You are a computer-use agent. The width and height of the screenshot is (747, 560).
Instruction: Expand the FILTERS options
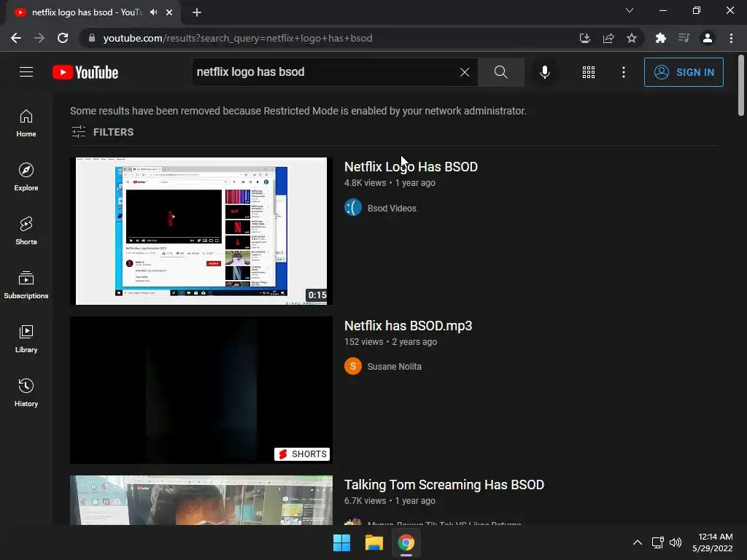coord(102,132)
